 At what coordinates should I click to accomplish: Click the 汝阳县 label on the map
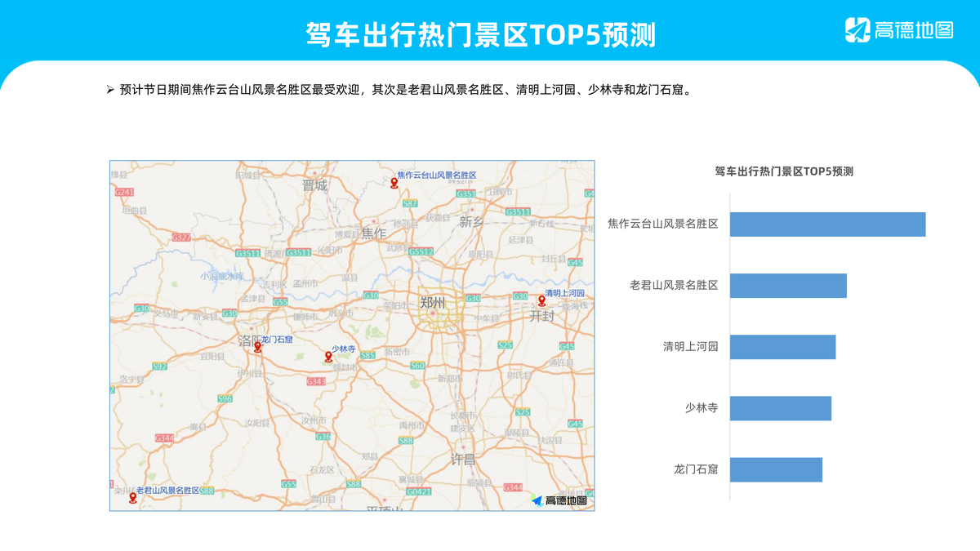(x=257, y=423)
